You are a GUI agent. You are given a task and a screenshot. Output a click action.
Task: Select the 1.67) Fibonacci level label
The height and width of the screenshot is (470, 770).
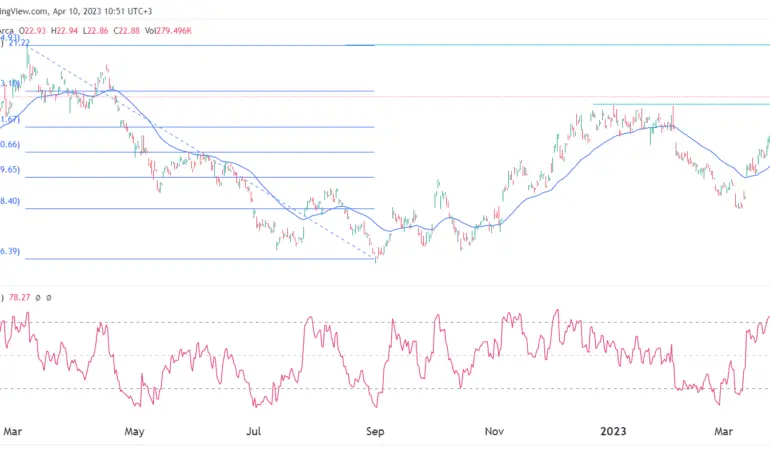(10, 119)
